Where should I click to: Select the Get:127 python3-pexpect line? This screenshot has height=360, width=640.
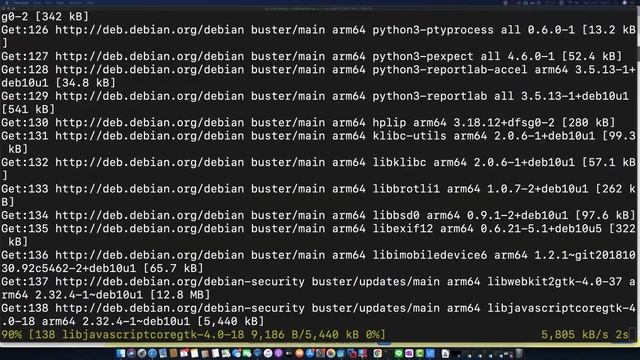(x=311, y=56)
